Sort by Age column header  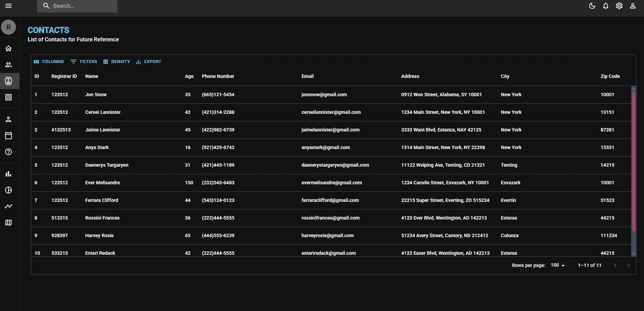pos(189,77)
